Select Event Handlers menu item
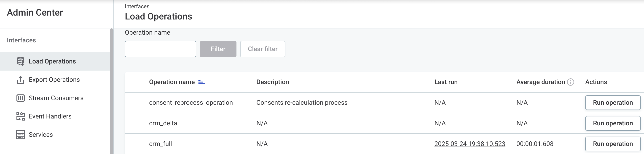The height and width of the screenshot is (154, 644). coord(50,116)
